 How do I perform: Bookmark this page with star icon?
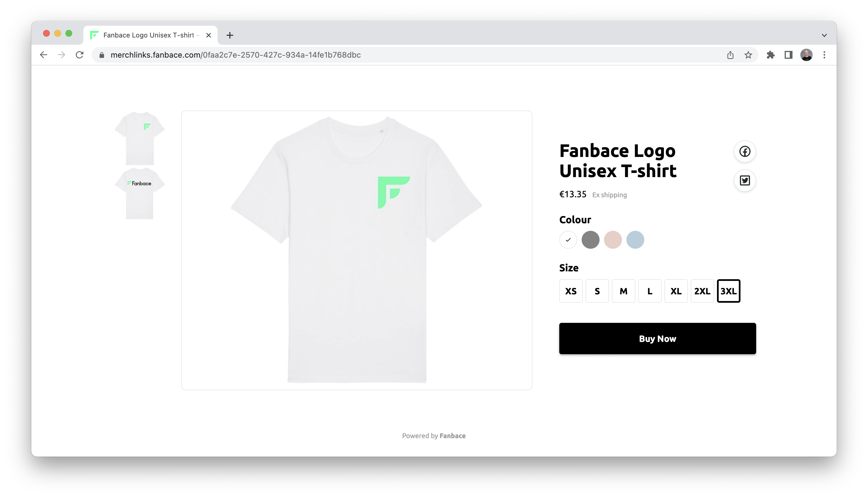[748, 55]
